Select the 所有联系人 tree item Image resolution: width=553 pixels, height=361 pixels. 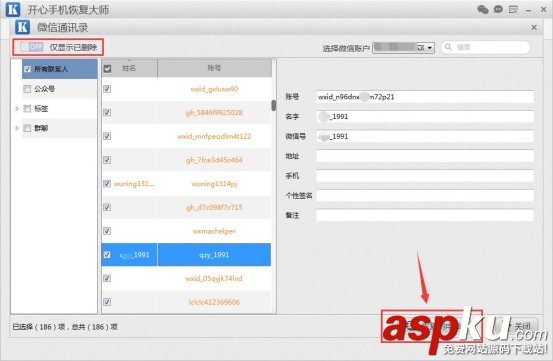pos(60,69)
